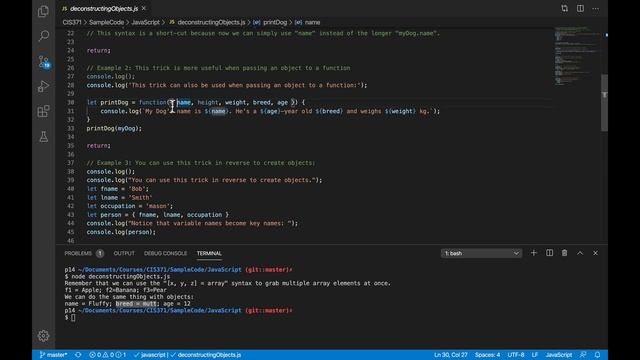This screenshot has width=640, height=360.
Task: Change indentation via 'Spaces: 4'
Action: [x=487, y=355]
